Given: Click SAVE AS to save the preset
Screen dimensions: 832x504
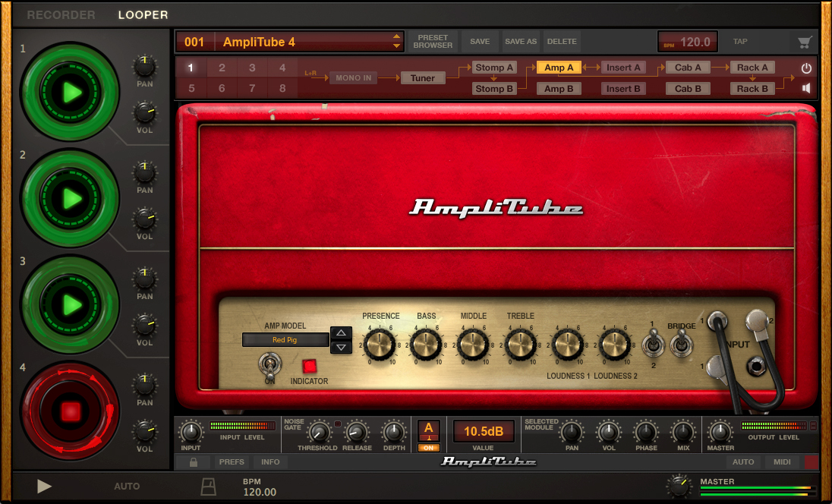Looking at the screenshot, I should 520,41.
